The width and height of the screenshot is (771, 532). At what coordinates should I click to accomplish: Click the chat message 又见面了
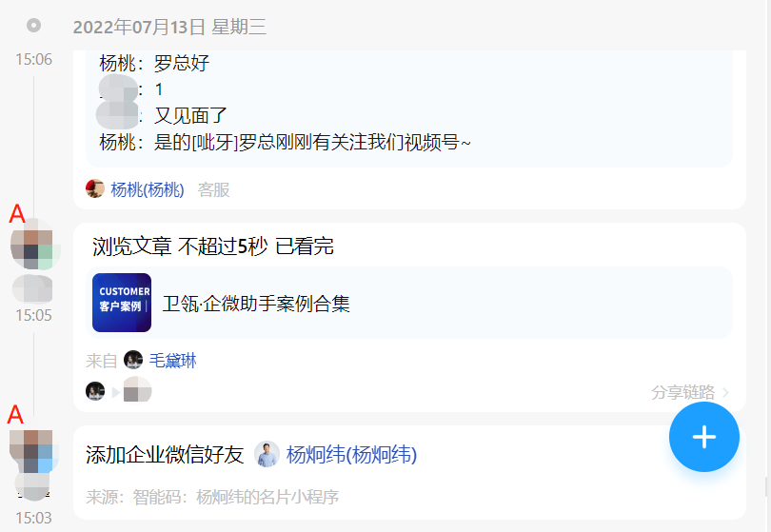190,115
